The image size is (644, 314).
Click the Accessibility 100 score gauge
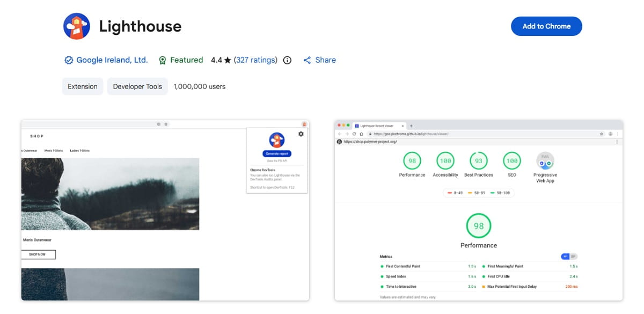[x=445, y=159]
